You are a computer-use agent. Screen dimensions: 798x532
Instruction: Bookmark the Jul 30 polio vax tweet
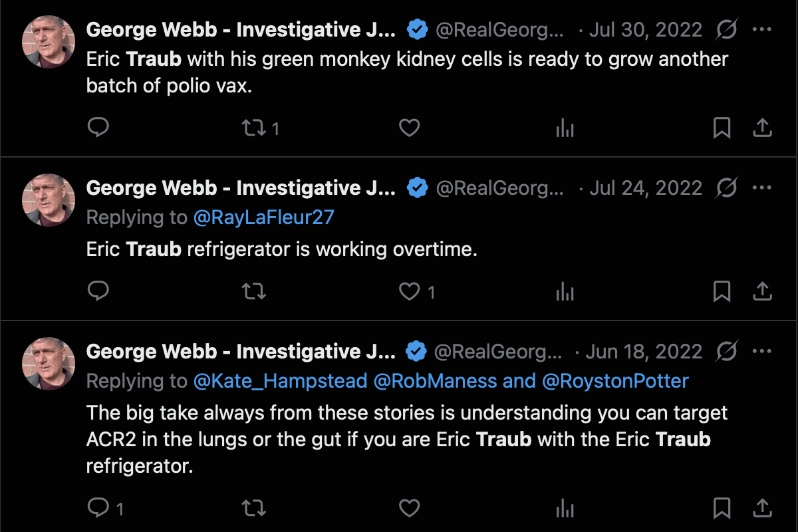pyautogui.click(x=722, y=128)
